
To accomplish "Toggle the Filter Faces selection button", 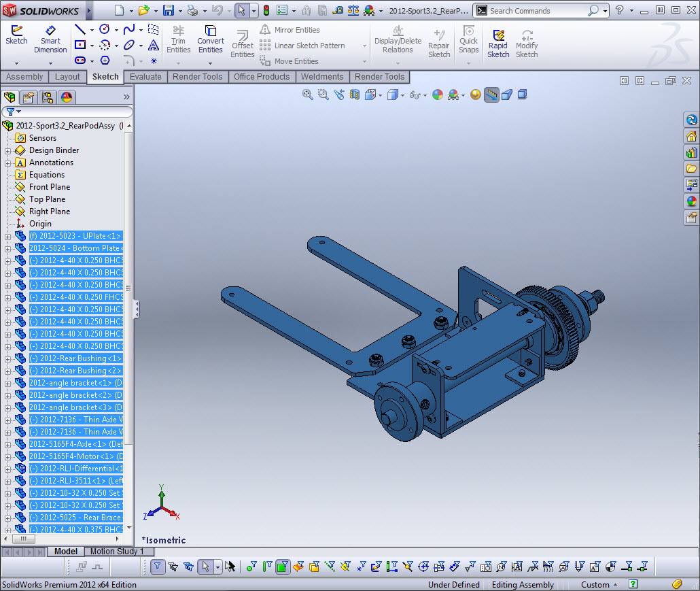I will [x=283, y=567].
